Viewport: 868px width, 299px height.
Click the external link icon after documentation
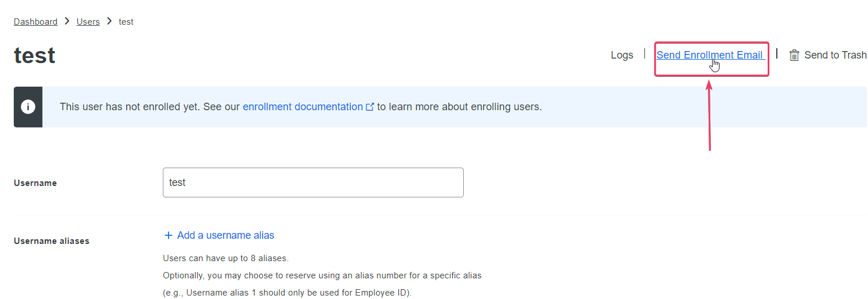pos(370,107)
